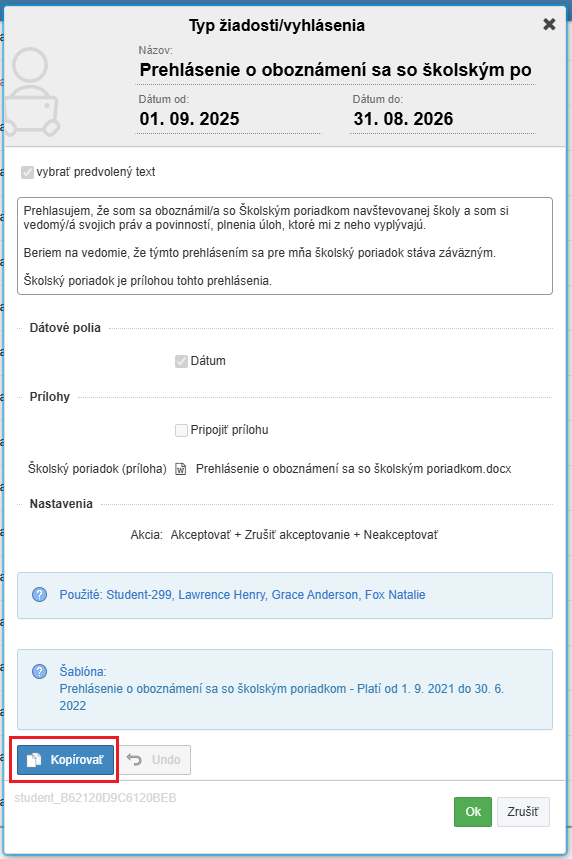The height and width of the screenshot is (859, 572).
Task: Click the 'Dátum od' field showing 01. 09. 2025
Action: point(228,119)
